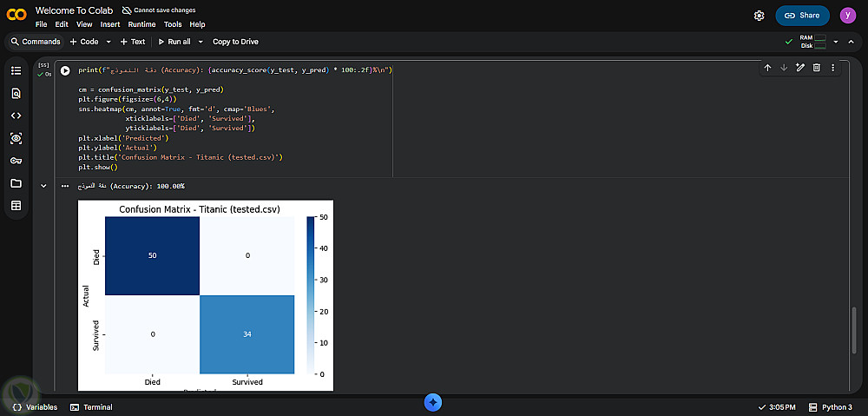The height and width of the screenshot is (416, 868).
Task: Run the cell with the play button
Action: pyautogui.click(x=65, y=70)
